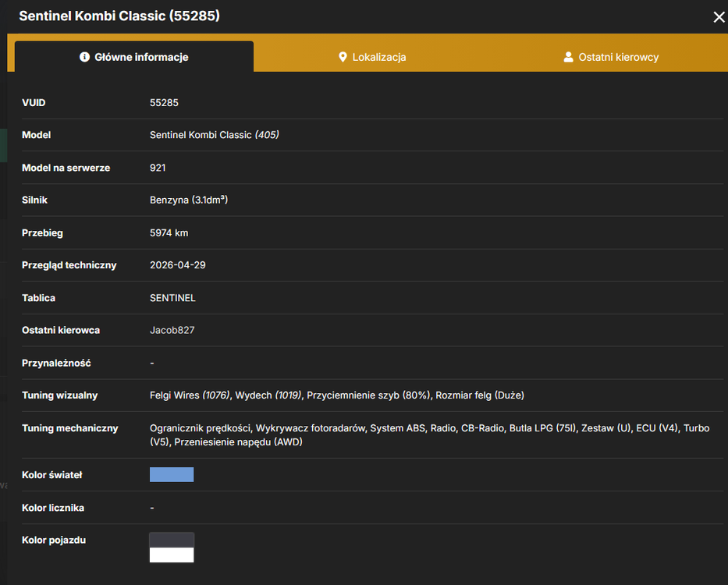This screenshot has width=728, height=585.
Task: Click the blue Kolor świateł swatch
Action: [x=172, y=474]
